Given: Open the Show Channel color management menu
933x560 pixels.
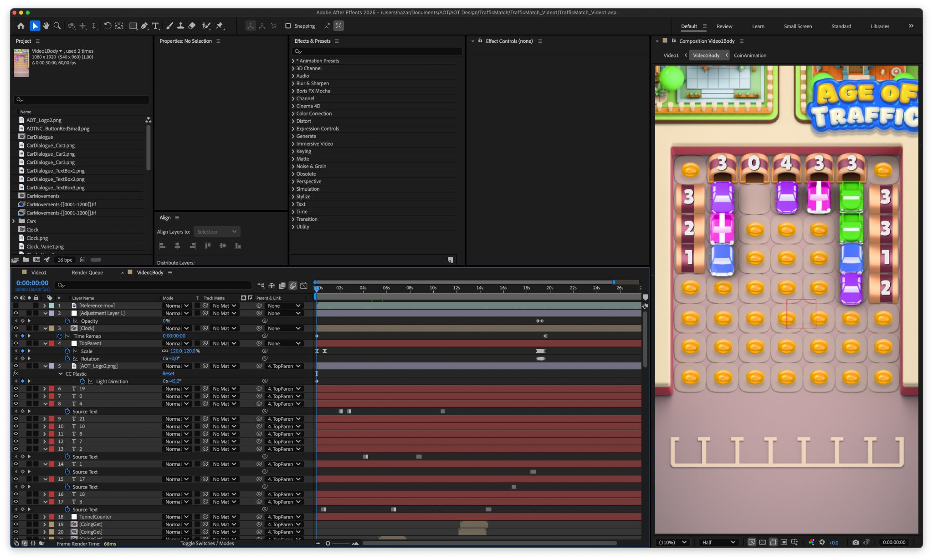Looking at the screenshot, I should click(811, 542).
